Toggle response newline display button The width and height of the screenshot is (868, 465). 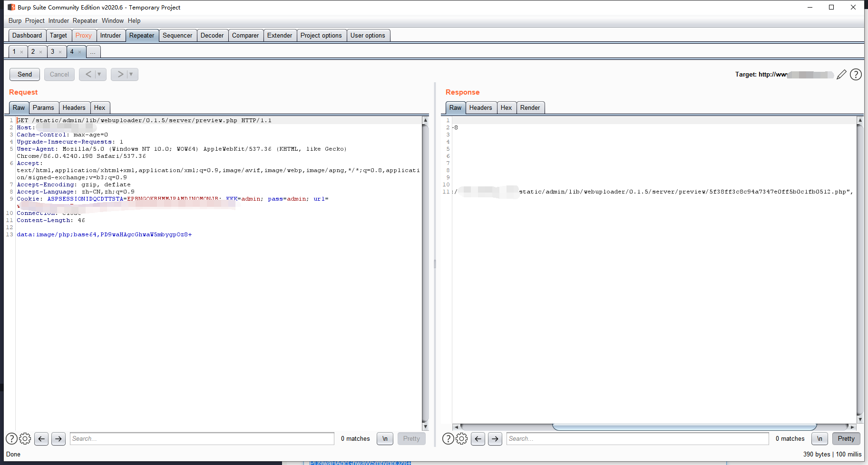pos(819,439)
